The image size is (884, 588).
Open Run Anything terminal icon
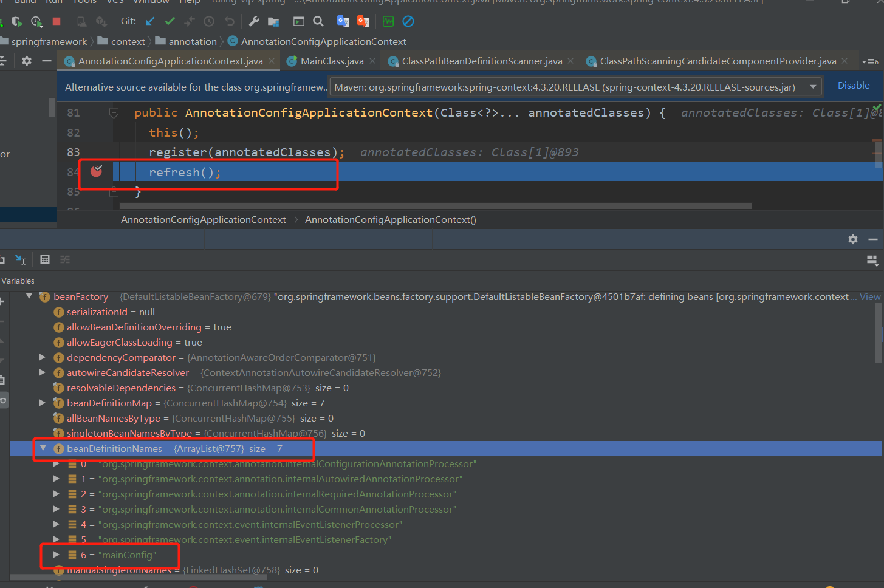(x=299, y=21)
